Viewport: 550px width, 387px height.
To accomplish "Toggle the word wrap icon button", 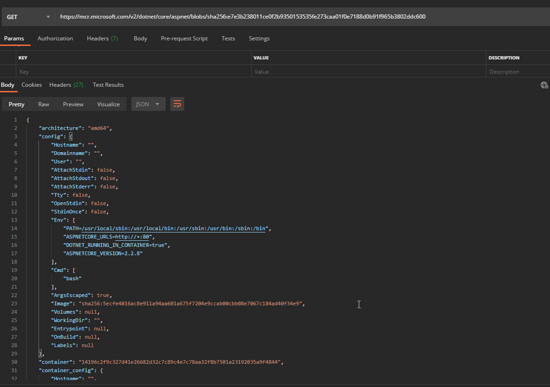I will point(177,104).
